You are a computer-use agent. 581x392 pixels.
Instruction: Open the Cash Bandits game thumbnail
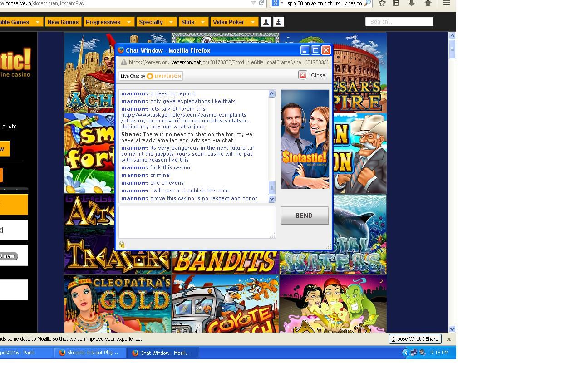(225, 262)
